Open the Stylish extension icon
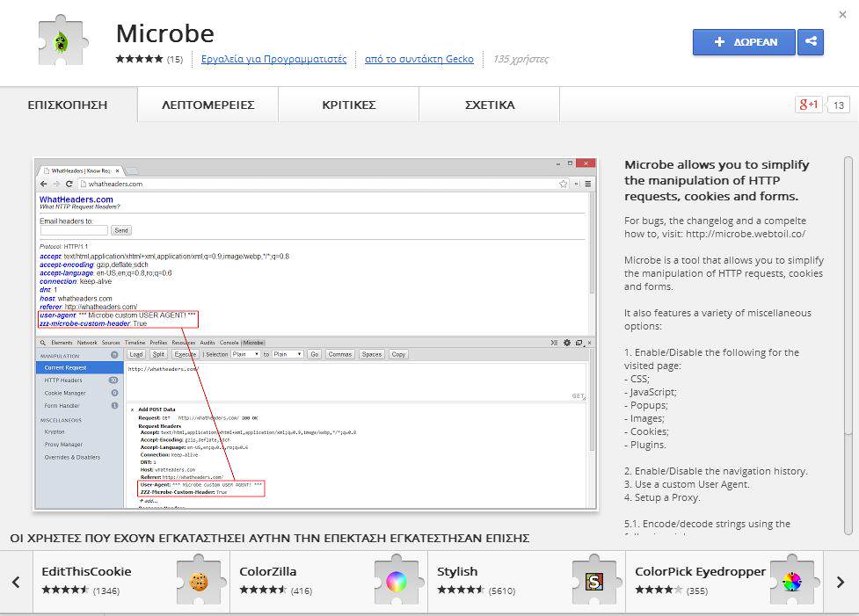 click(595, 580)
